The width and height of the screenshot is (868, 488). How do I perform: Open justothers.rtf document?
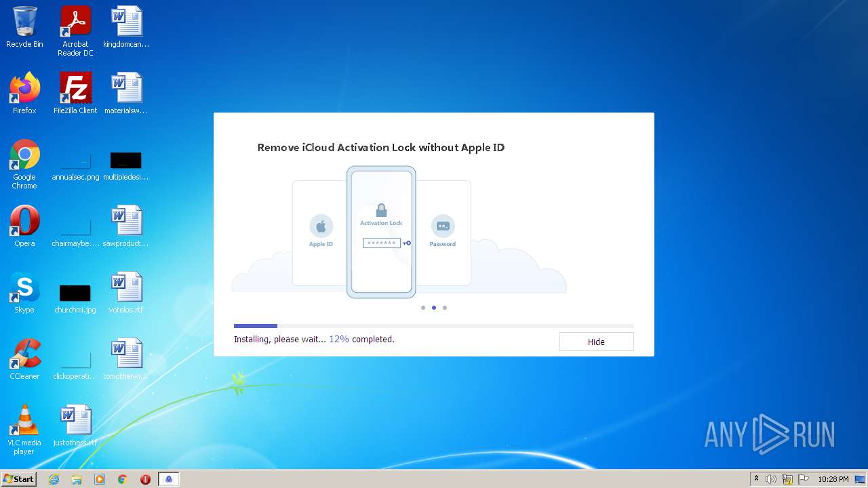pyautogui.click(x=75, y=426)
